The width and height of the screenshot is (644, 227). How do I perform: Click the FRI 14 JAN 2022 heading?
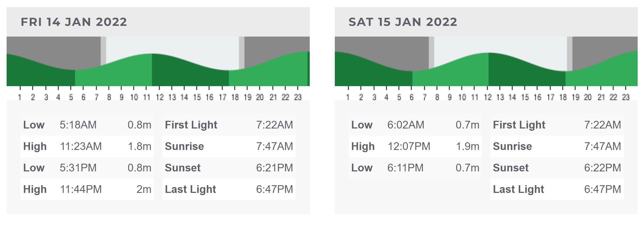pyautogui.click(x=74, y=22)
